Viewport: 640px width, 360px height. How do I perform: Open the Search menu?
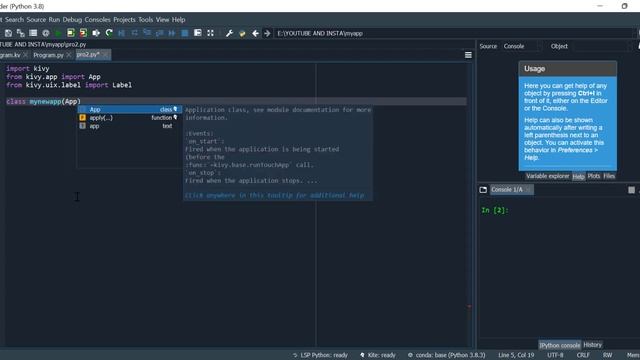click(x=14, y=20)
